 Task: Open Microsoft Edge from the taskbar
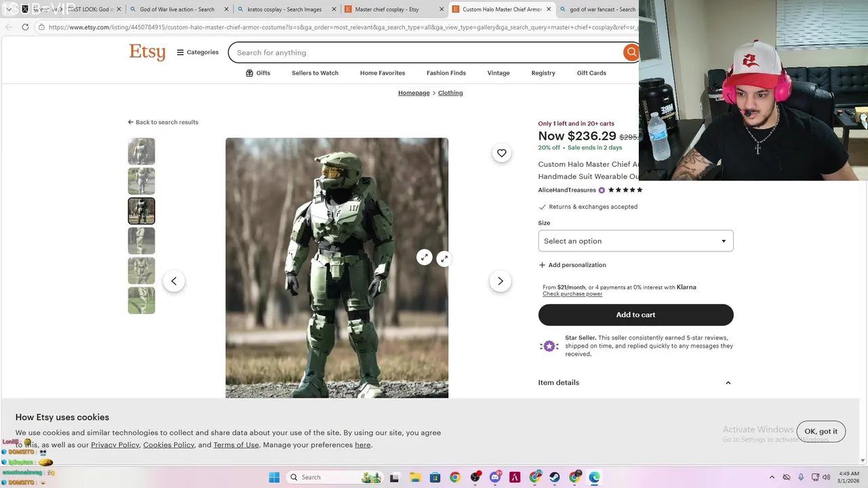595,477
